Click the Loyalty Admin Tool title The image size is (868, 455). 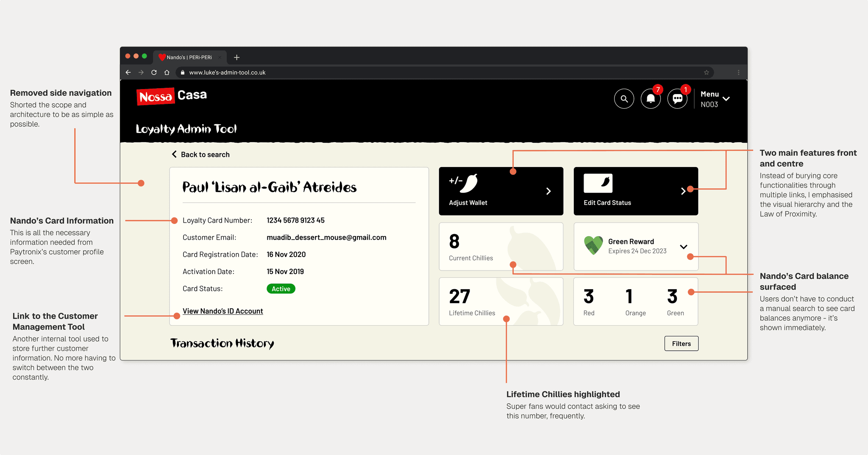click(x=186, y=129)
